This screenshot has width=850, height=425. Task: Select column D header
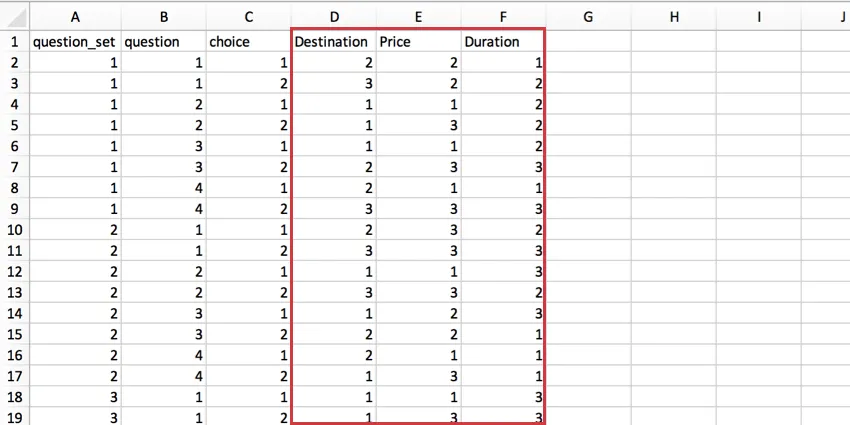333,16
